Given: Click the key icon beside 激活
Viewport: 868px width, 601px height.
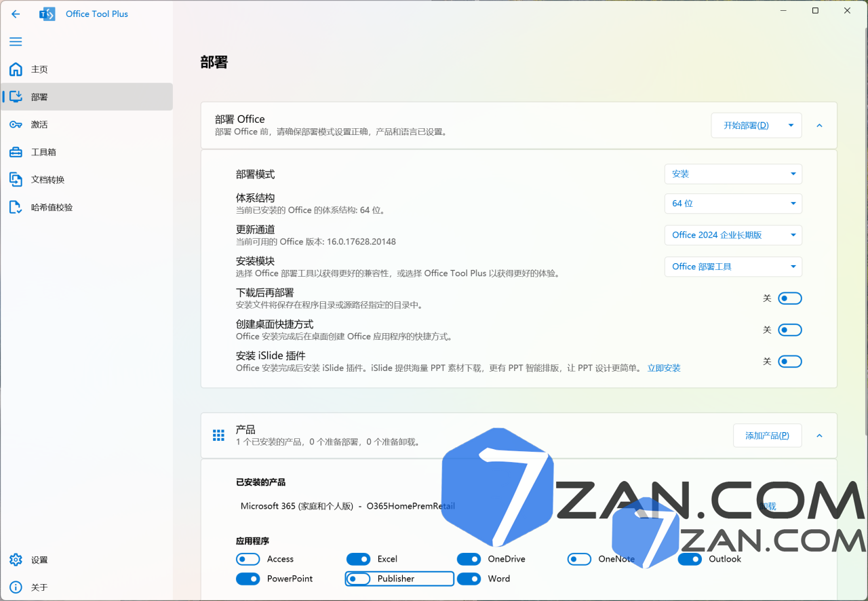Looking at the screenshot, I should pyautogui.click(x=16, y=124).
